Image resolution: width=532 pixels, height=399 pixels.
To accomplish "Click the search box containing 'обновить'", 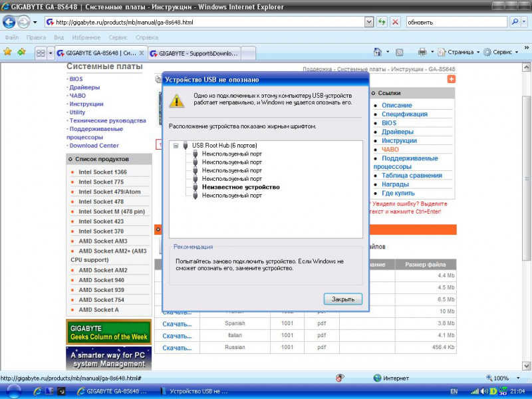I will point(457,23).
